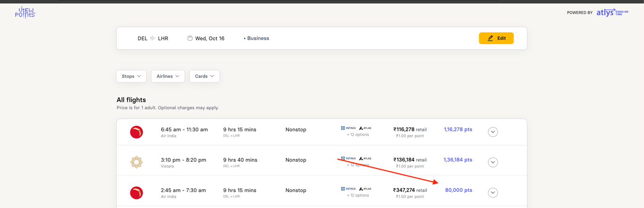This screenshot has height=208, width=644.
Task: Click '+ 12 options' on first flight row
Action: tap(358, 135)
